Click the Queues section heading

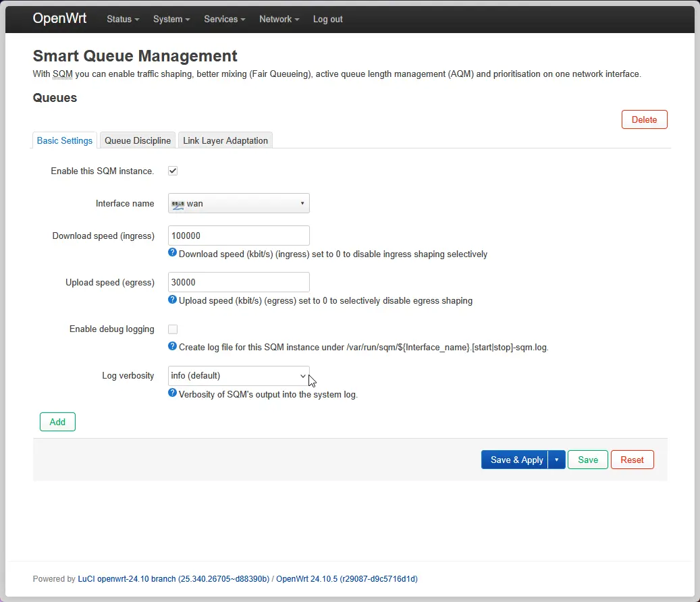(x=55, y=98)
